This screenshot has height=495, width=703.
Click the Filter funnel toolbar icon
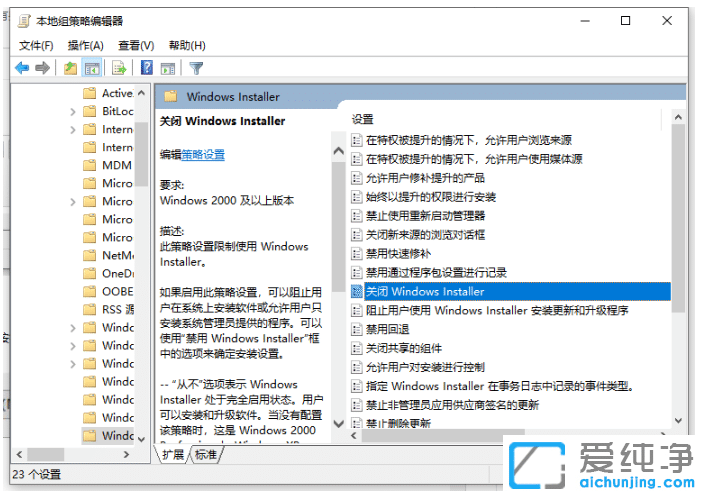click(x=196, y=68)
